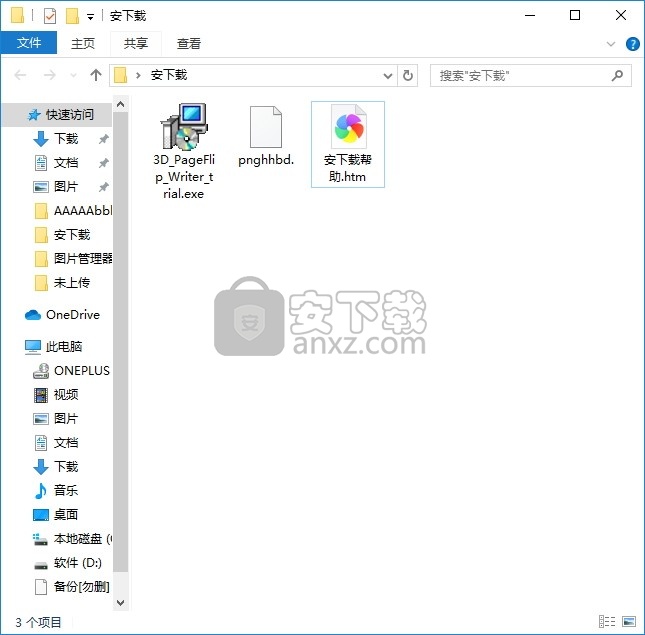The height and width of the screenshot is (635, 645).
Task: Click the folder icon in title bar
Action: [17, 15]
